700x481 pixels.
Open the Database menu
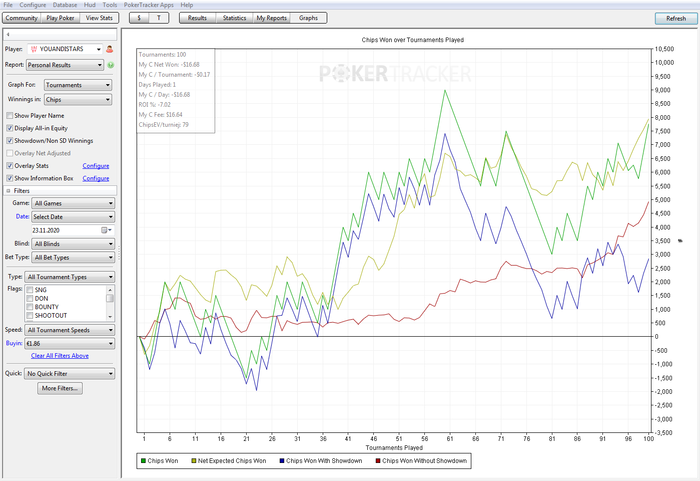coord(67,5)
